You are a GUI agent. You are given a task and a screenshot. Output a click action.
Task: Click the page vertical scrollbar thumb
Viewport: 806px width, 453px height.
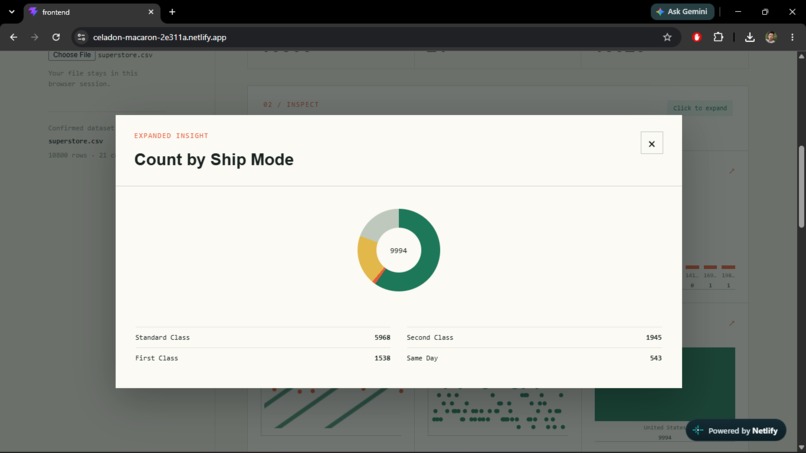(x=801, y=186)
